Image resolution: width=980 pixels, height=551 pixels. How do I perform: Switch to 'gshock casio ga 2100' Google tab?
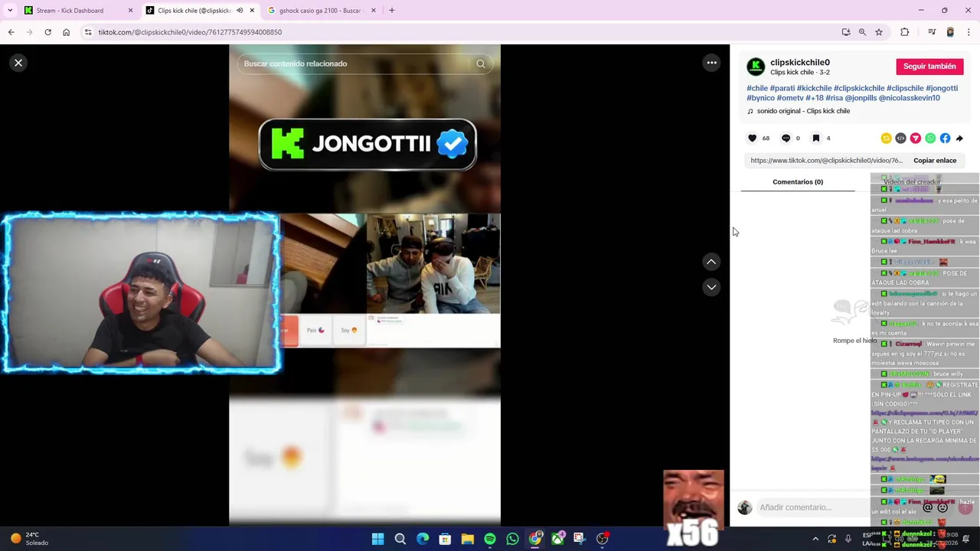pos(321,11)
